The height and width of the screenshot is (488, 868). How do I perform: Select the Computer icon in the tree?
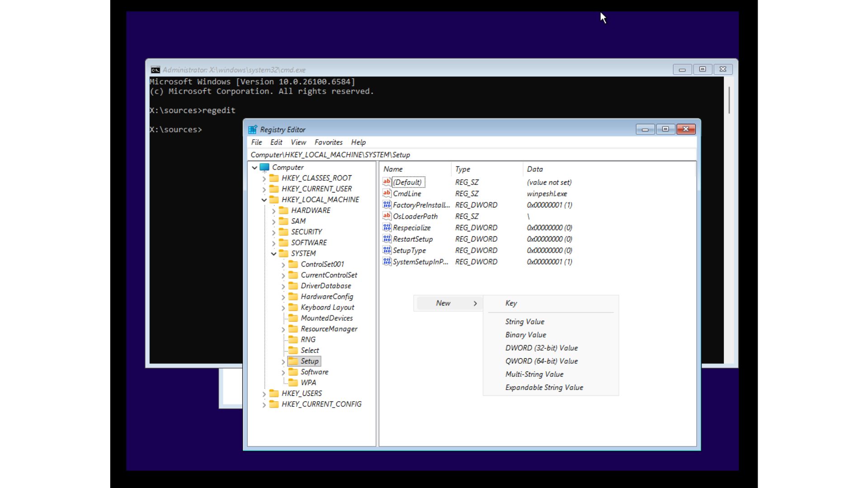click(x=264, y=167)
